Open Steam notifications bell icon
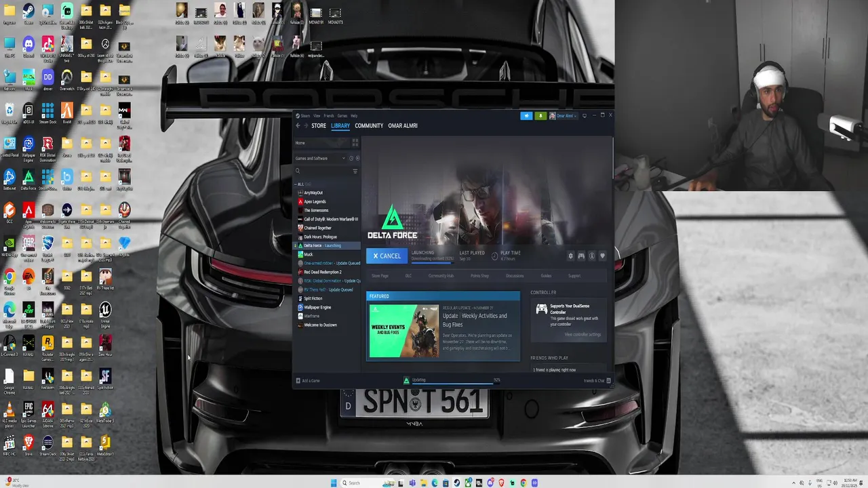 [540, 116]
